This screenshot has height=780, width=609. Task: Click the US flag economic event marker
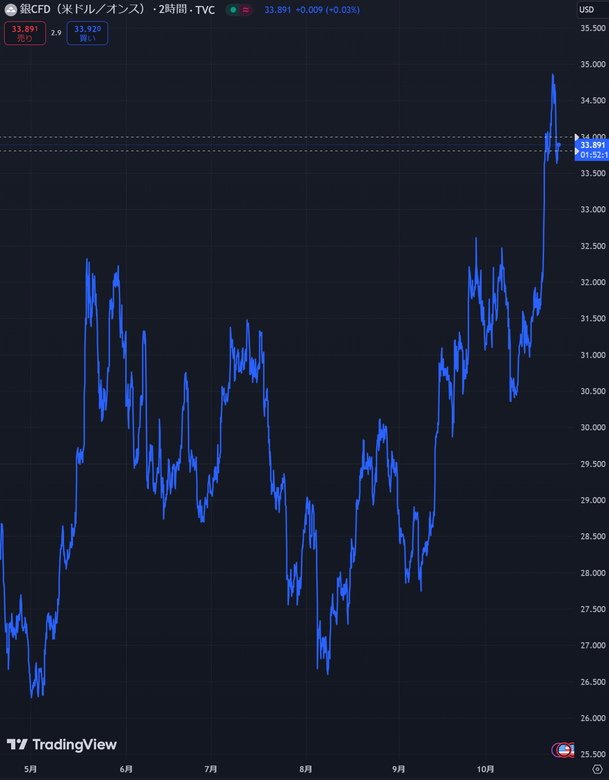(564, 750)
